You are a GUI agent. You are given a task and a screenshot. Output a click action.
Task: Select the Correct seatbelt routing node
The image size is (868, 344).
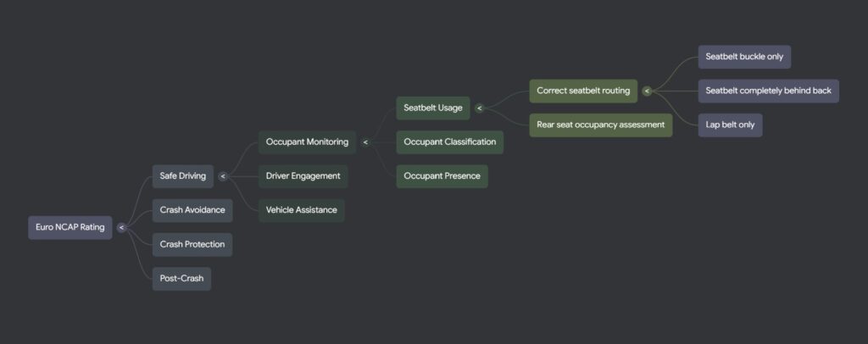click(583, 91)
